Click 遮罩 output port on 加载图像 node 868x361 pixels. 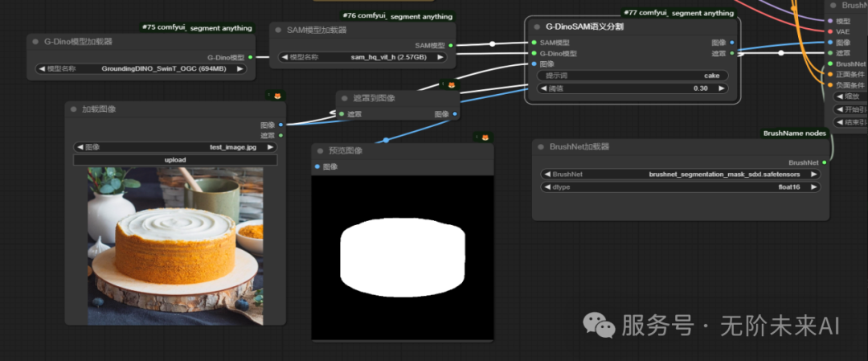(x=280, y=135)
